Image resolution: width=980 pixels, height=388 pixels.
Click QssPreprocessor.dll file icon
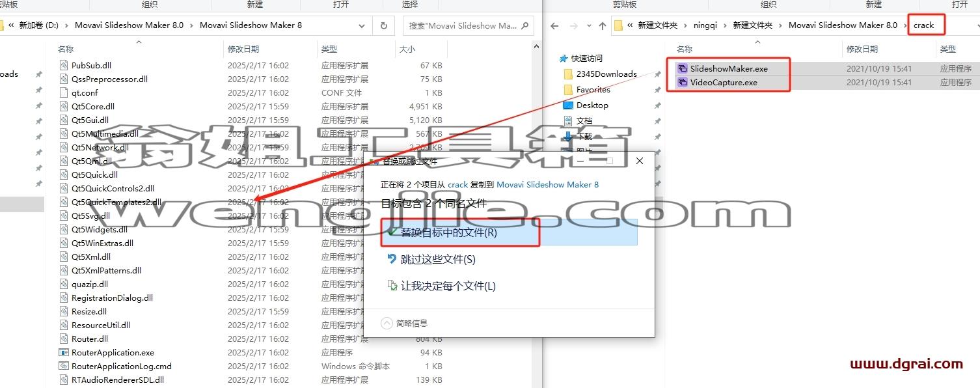[x=64, y=79]
